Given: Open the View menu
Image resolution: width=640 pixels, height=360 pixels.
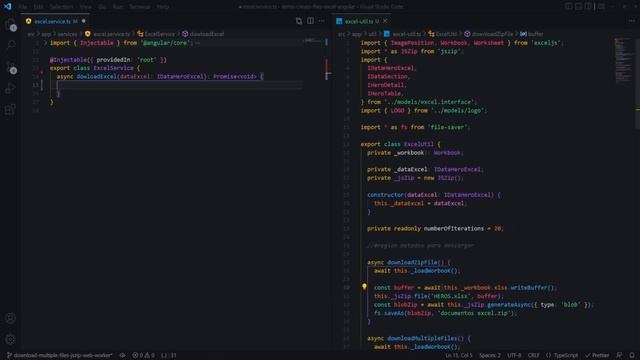Looking at the screenshot, I should click(86, 7).
